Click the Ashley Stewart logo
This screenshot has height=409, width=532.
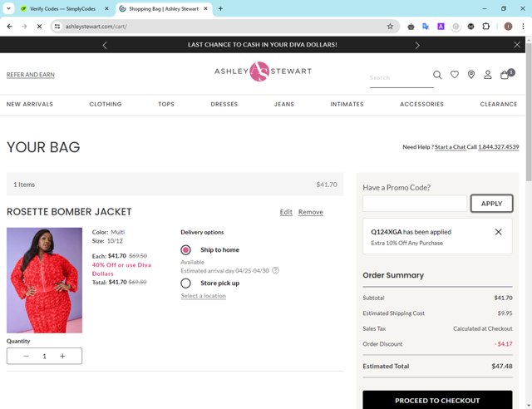click(x=263, y=71)
